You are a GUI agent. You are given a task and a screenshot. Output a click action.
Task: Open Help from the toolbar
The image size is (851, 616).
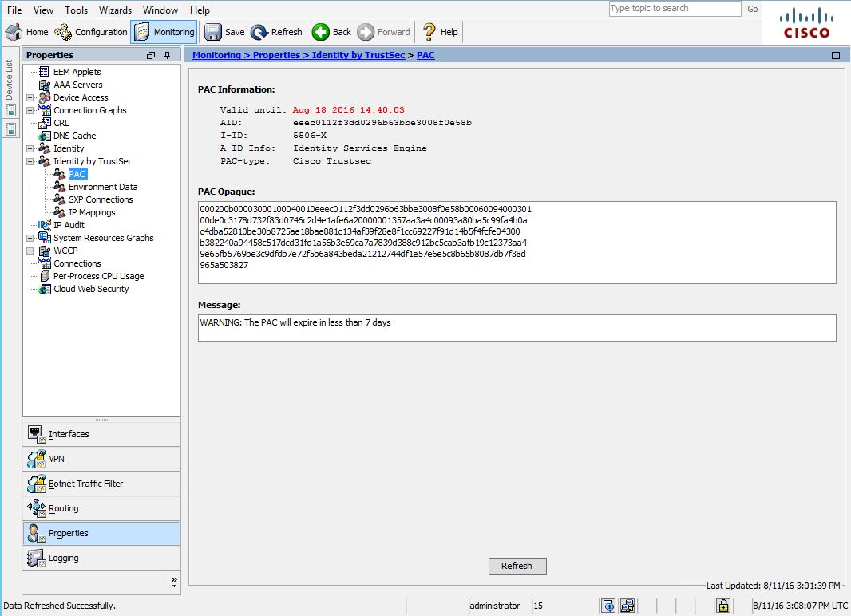pyautogui.click(x=440, y=32)
